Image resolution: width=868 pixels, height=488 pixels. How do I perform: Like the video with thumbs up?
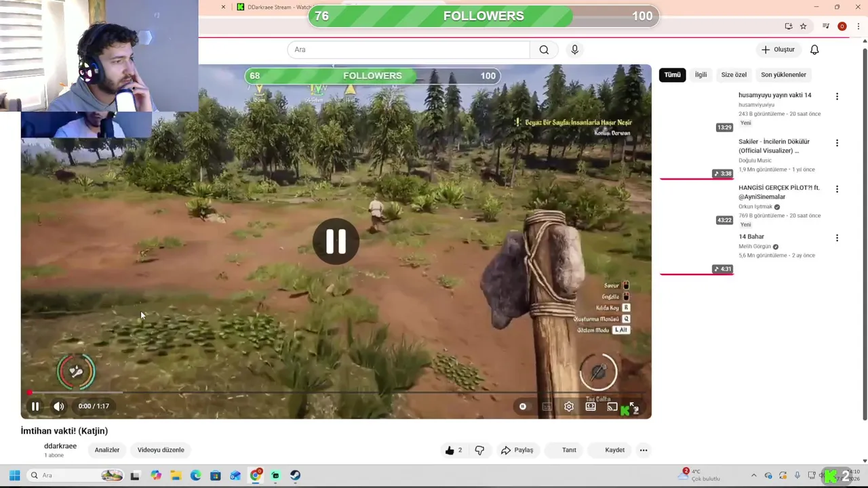coord(453,450)
